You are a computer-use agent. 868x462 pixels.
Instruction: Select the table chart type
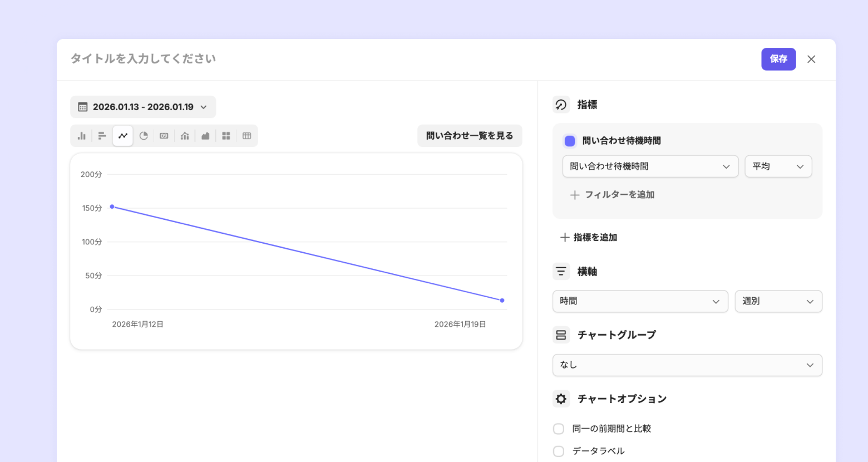pyautogui.click(x=247, y=136)
